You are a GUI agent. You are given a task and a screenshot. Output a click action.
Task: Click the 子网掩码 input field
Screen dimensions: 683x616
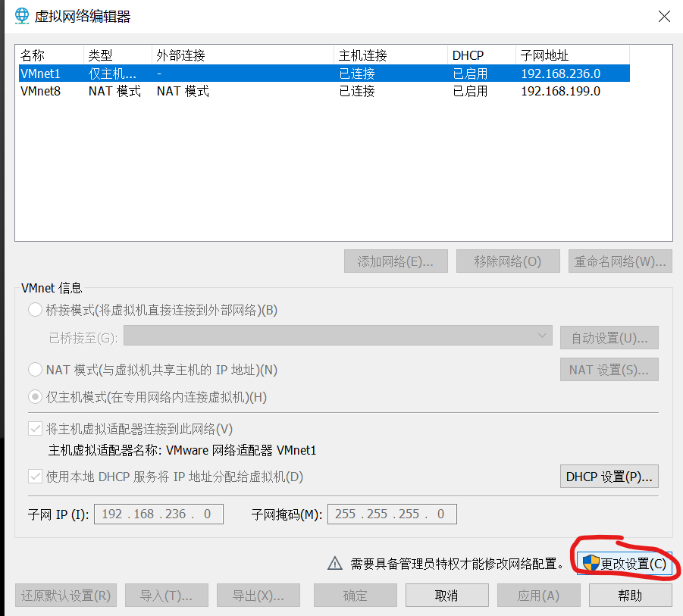[x=391, y=514]
